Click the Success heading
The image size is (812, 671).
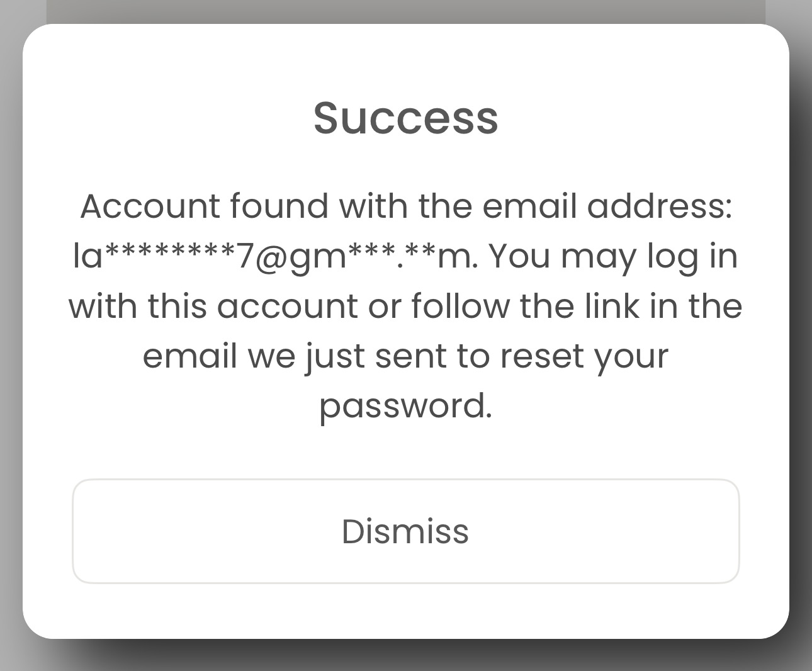pos(405,118)
